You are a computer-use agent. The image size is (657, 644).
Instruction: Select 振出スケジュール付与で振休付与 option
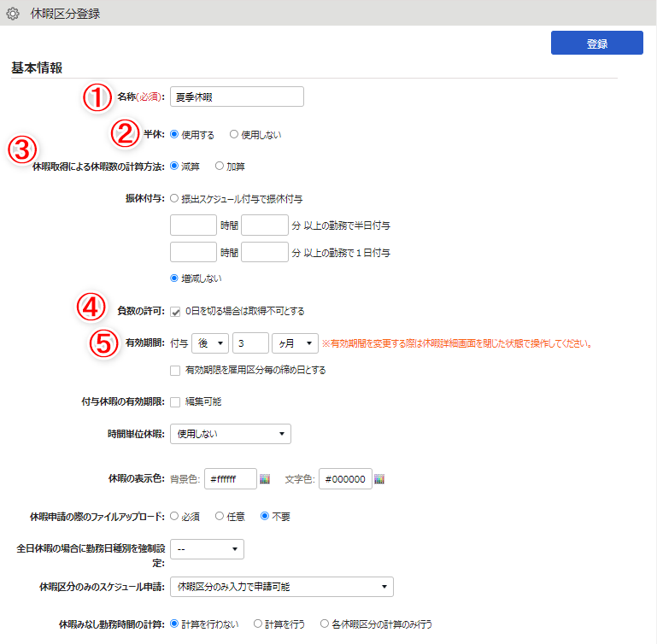[x=174, y=199]
